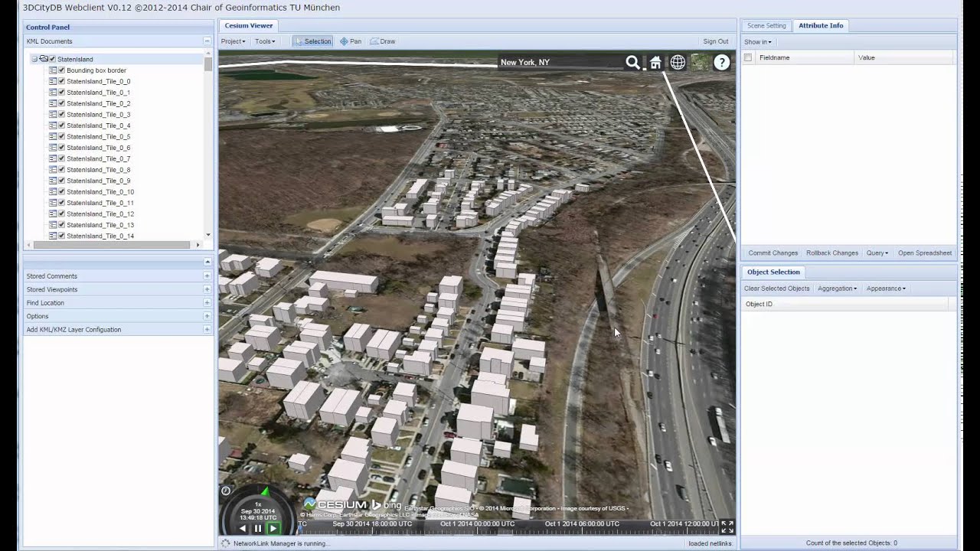The height and width of the screenshot is (551, 980).
Task: Open the base layer imagery picker
Action: click(700, 63)
